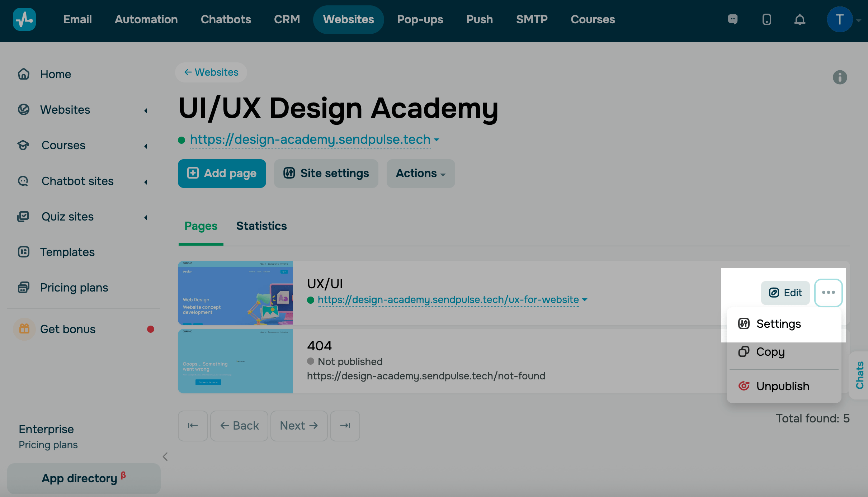Open the three-dots menu for UX/UI page
This screenshot has width=868, height=497.
coord(828,293)
